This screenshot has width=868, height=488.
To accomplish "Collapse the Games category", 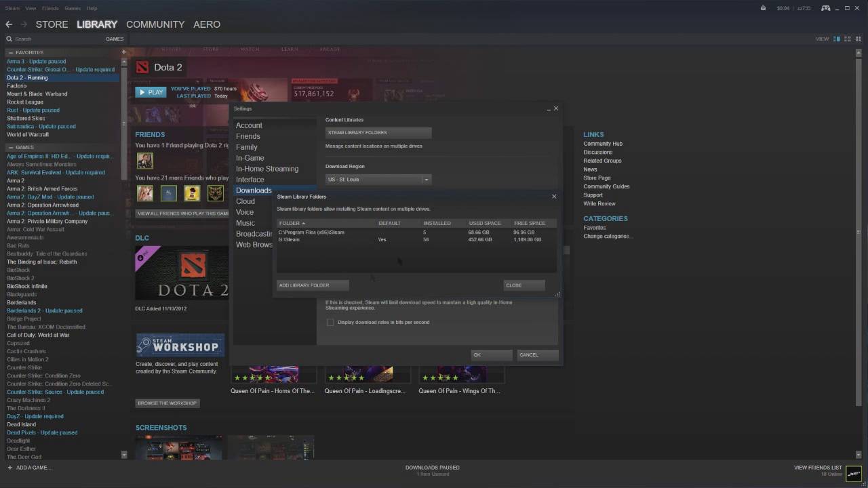I will pos(9,147).
